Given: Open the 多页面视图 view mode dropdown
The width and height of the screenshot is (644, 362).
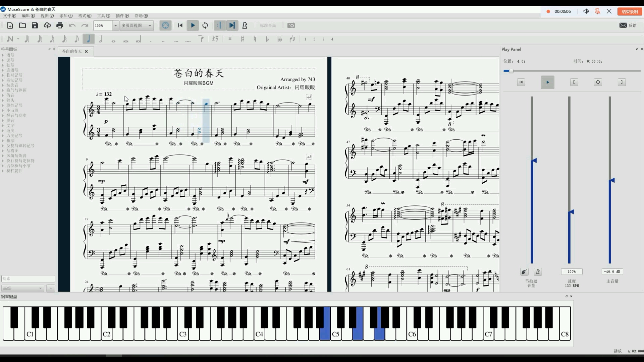Looking at the screenshot, I should (x=137, y=25).
